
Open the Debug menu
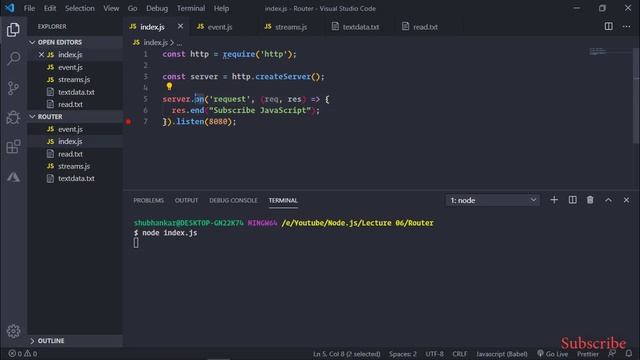(157, 8)
